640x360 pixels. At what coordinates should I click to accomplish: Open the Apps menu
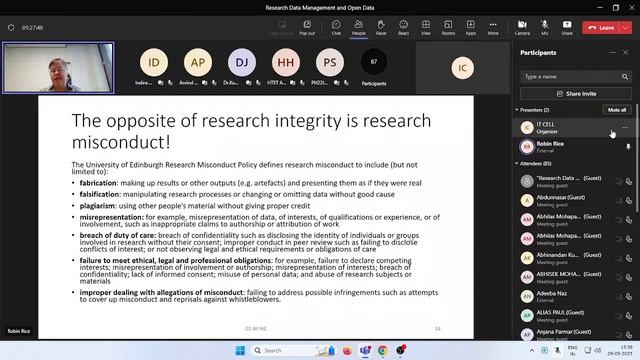[x=471, y=28]
